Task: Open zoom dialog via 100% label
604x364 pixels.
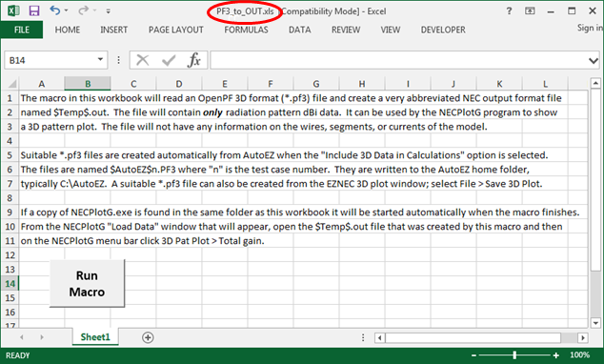Action: coord(580,354)
